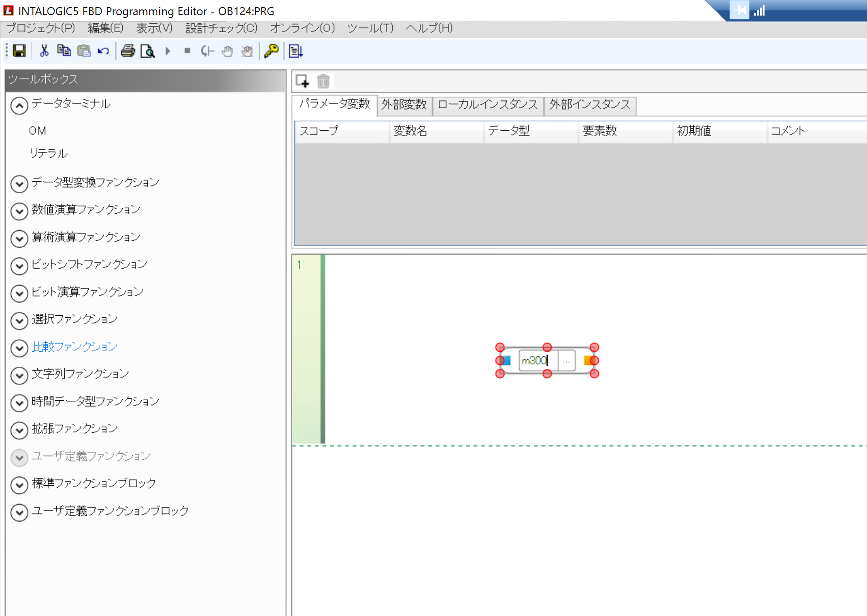Click the m300 text input field
The width and height of the screenshot is (867, 616).
tap(537, 361)
